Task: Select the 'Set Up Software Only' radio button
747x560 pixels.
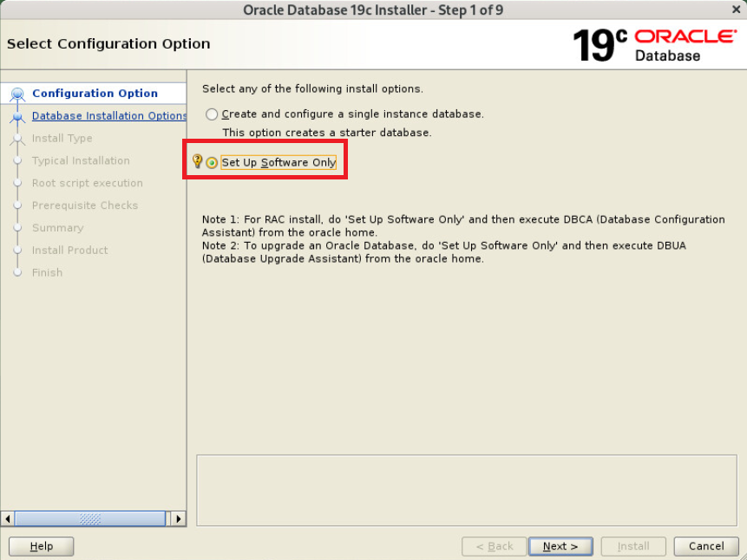Action: tap(212, 163)
